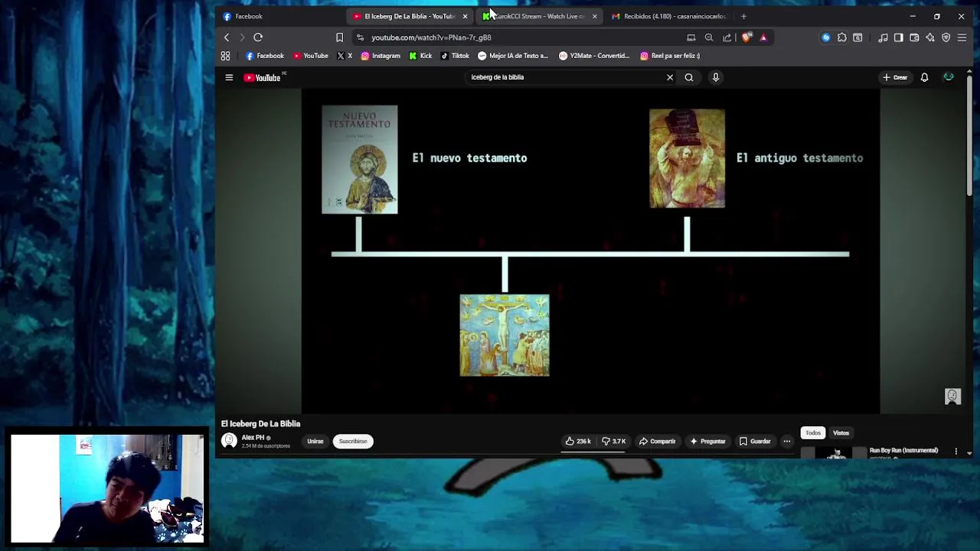Click the picture-in-picture icon in address bar

click(x=691, y=37)
